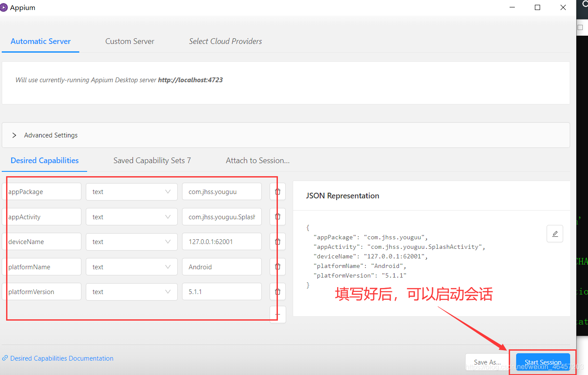Image resolution: width=588 pixels, height=375 pixels.
Task: Click the appPackage name field
Action: (41, 191)
